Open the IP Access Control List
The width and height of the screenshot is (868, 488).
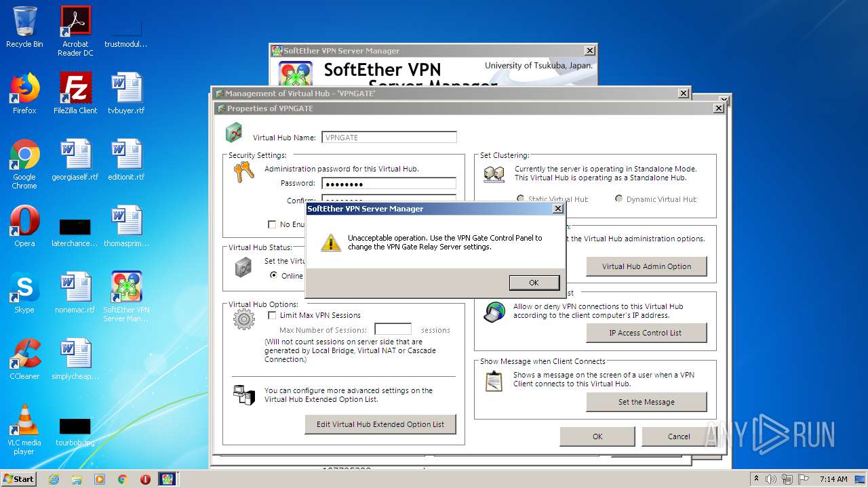pyautogui.click(x=646, y=333)
